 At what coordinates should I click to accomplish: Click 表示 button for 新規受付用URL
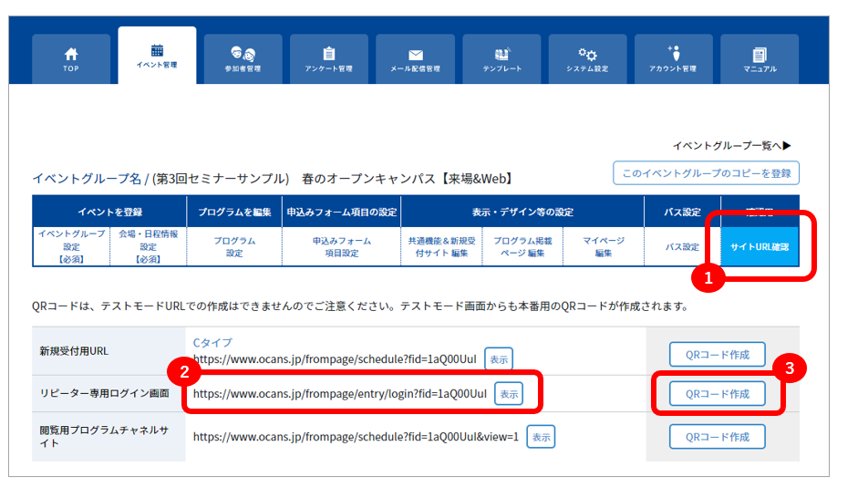(499, 359)
